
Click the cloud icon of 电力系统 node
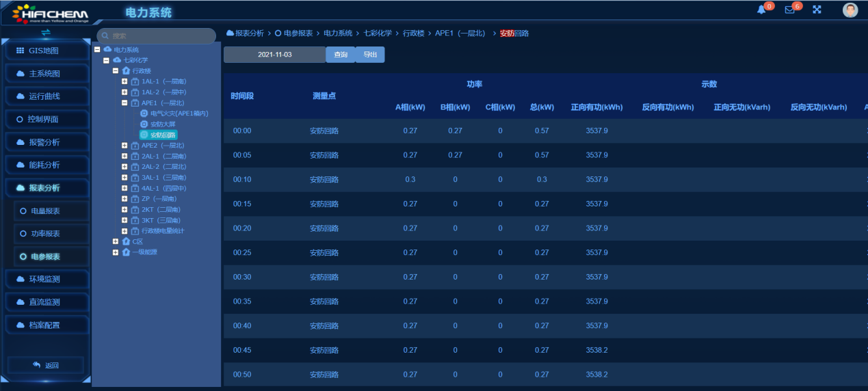[x=107, y=49]
